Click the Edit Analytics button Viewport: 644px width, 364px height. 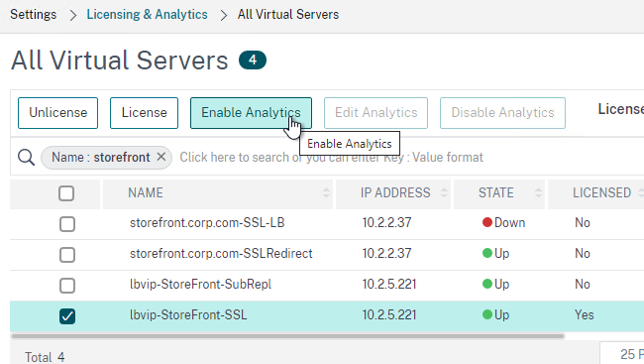(x=376, y=113)
